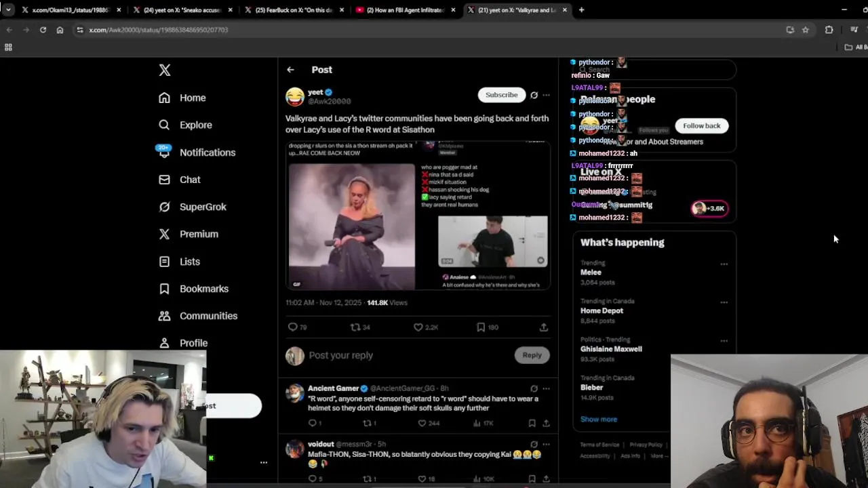Open more options for Melee trend
868x488 pixels.
[724, 264]
